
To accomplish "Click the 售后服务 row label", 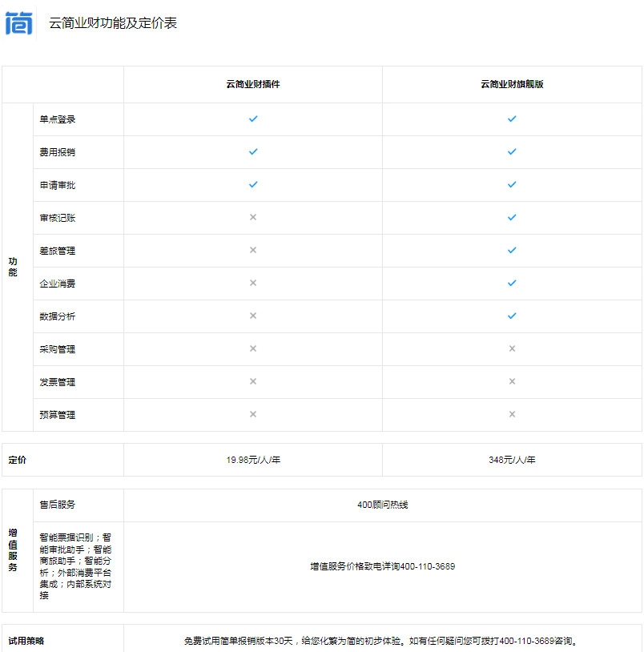I will tap(58, 505).
